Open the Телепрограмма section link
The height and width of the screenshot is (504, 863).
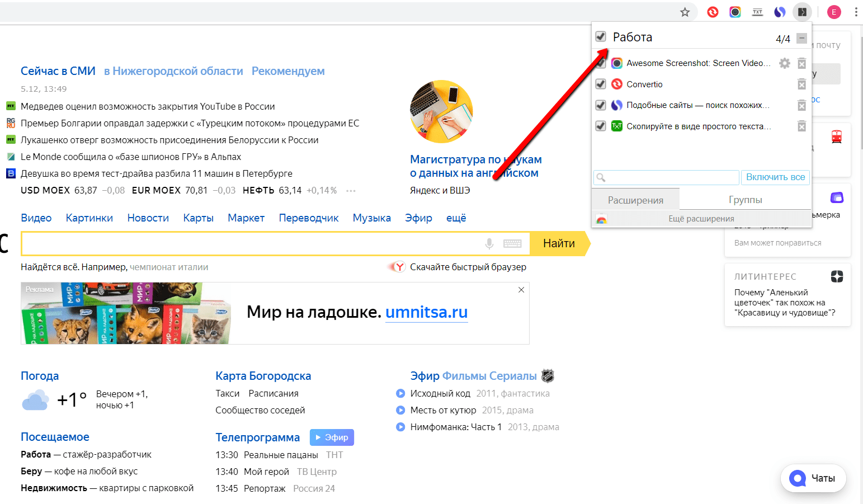(x=258, y=437)
